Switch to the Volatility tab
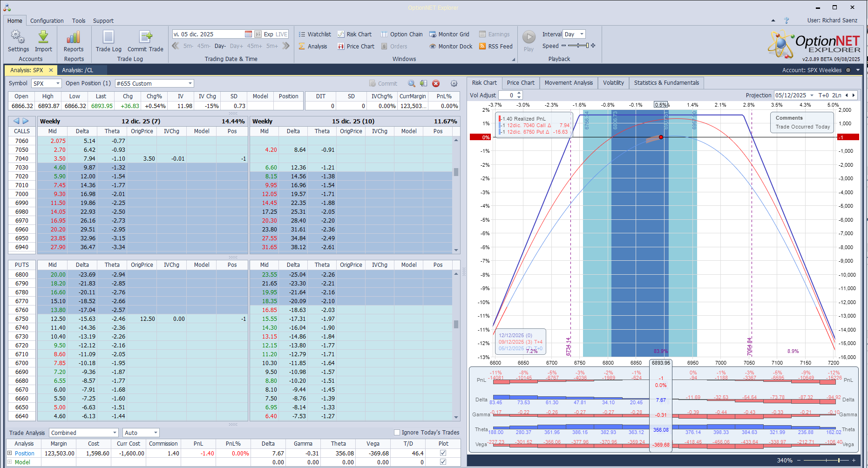Screen dimensions: 868x468 (x=613, y=83)
